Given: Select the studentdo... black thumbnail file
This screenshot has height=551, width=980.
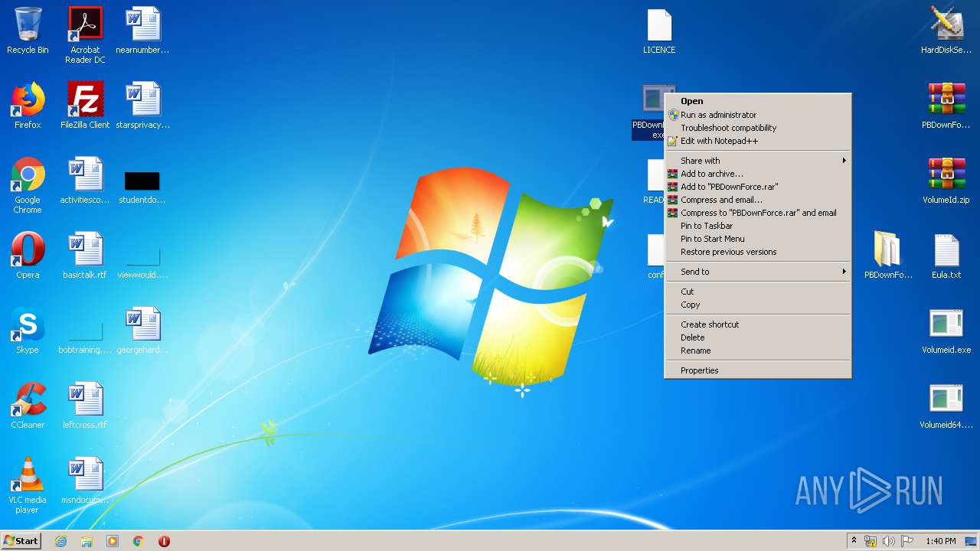Looking at the screenshot, I should click(x=142, y=186).
